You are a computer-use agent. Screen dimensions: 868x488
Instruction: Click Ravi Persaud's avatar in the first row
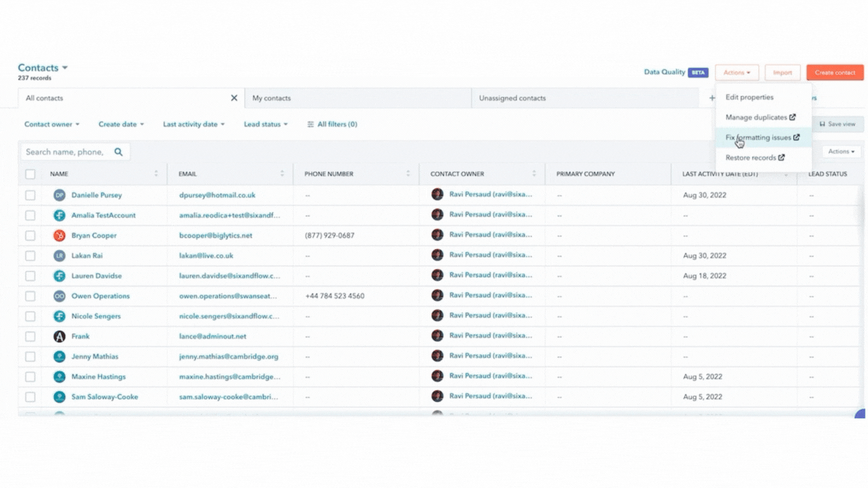tap(438, 194)
